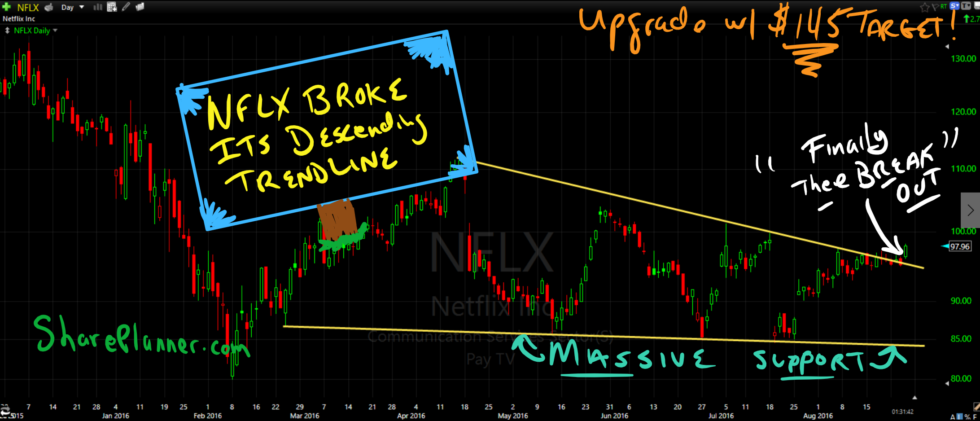Toggle the flag marker icon

[935, 7]
